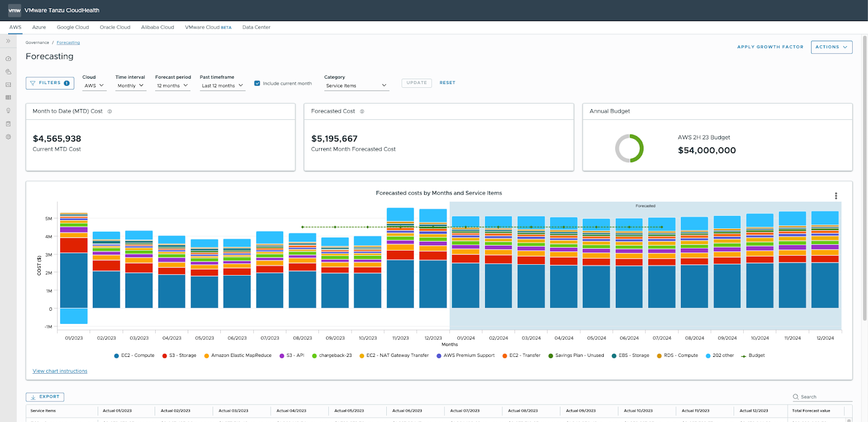Click the Forecasted Cost info icon
Viewport: 868px width, 422px height.
coord(362,111)
